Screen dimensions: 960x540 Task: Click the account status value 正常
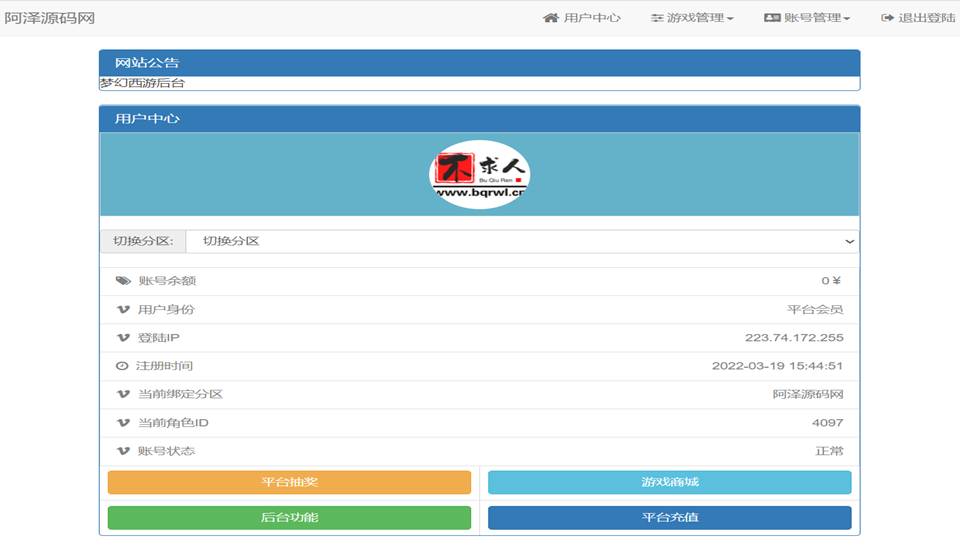pos(829,451)
